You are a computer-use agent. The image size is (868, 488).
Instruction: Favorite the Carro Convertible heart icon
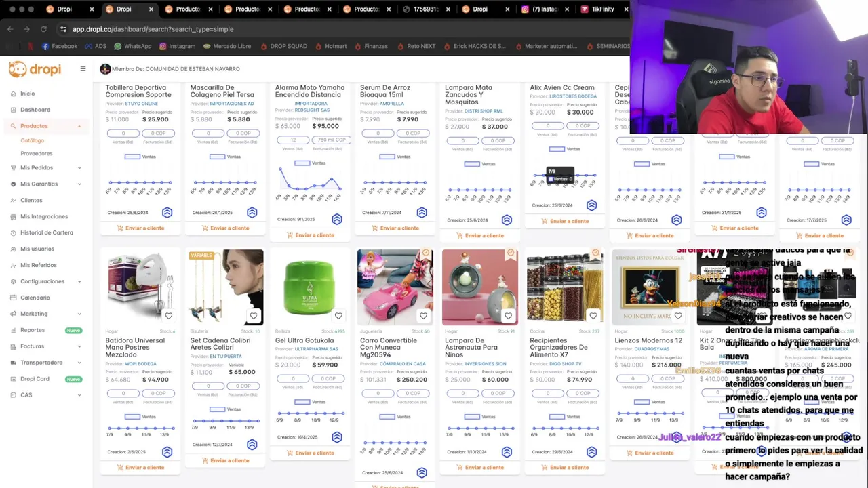click(x=423, y=316)
